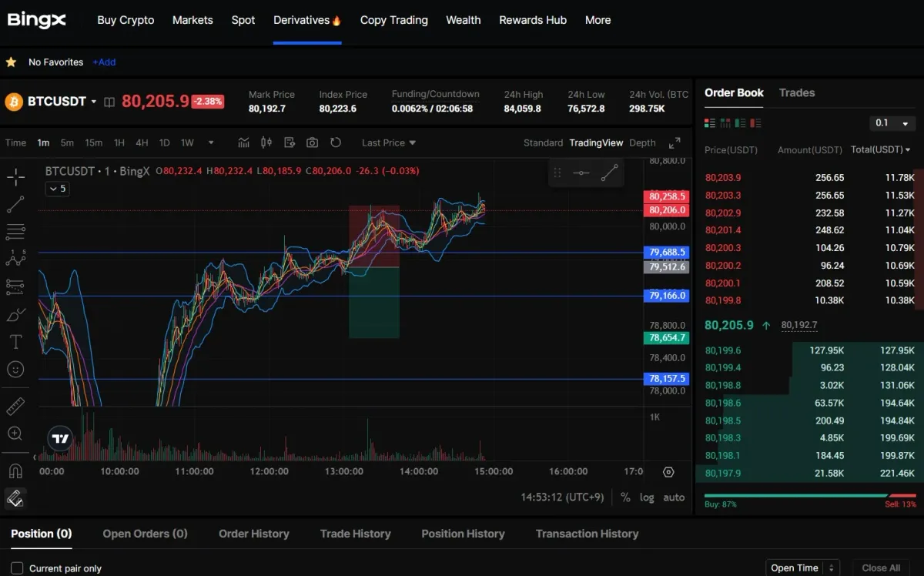The image size is (924, 576).
Task: Add a favorite pair with +Add
Action: click(x=104, y=62)
